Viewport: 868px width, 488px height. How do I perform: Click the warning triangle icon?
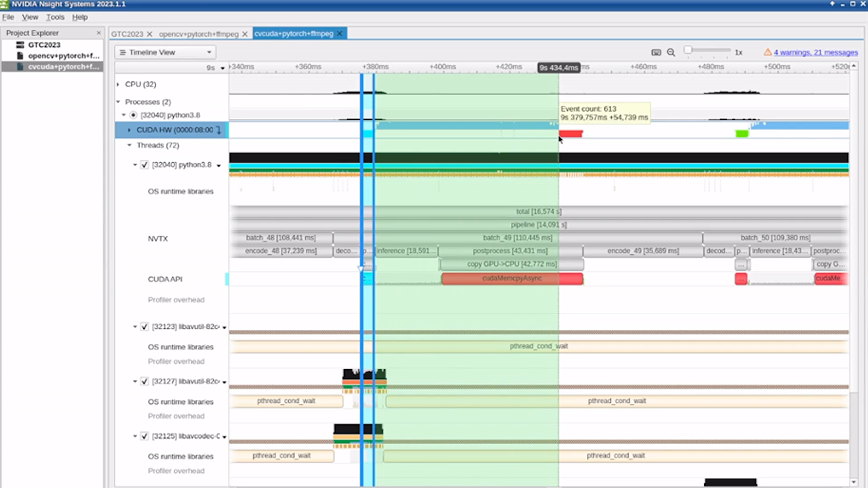tap(768, 52)
